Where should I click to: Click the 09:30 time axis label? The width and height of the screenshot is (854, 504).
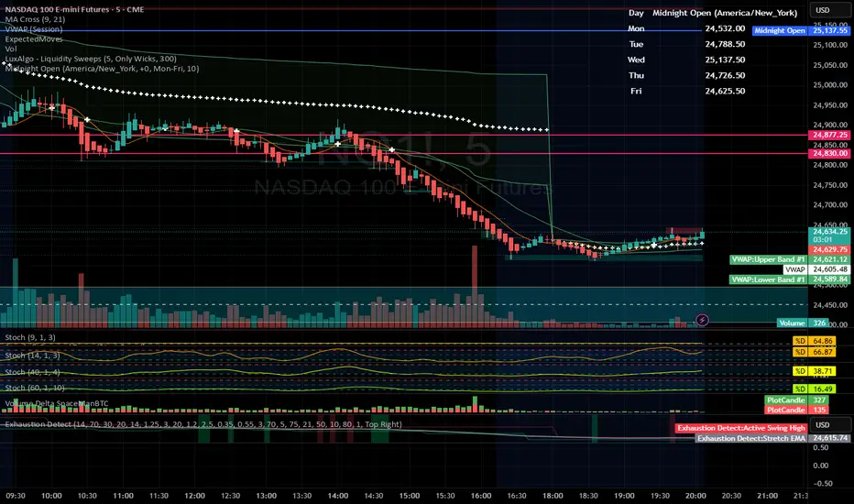pos(16,495)
